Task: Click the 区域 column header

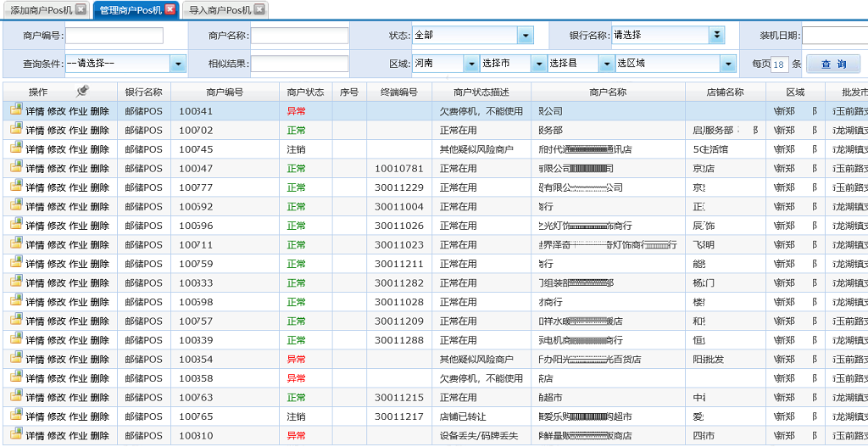Action: (x=795, y=92)
